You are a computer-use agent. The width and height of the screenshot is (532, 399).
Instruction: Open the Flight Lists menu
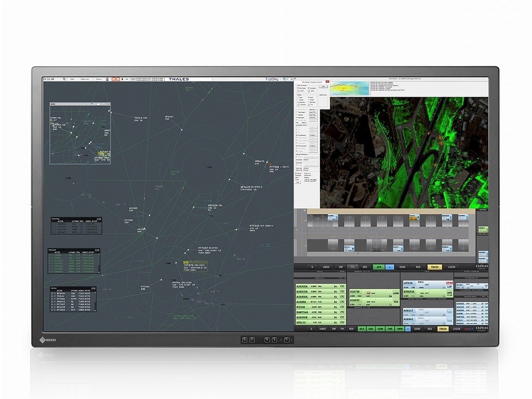click(x=85, y=79)
